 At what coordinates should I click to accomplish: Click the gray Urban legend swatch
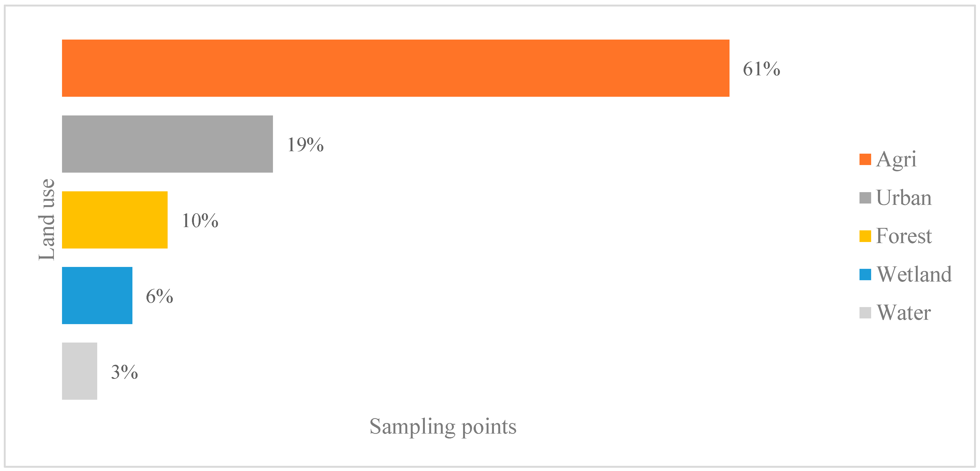click(x=865, y=198)
